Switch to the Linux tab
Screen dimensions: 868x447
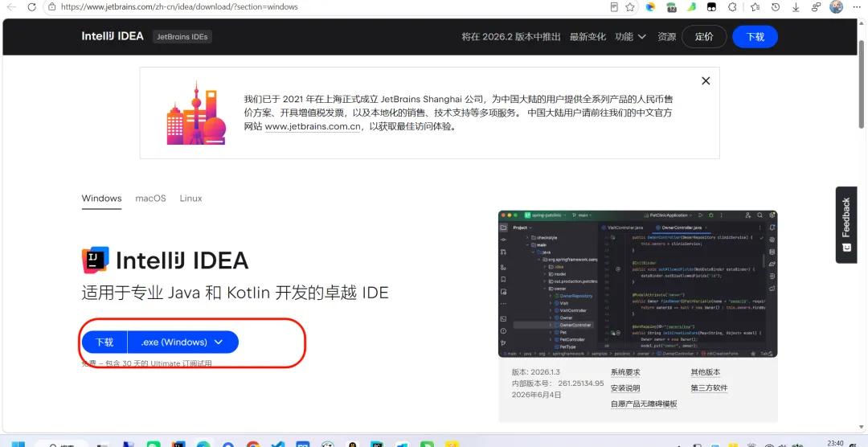[x=190, y=199]
